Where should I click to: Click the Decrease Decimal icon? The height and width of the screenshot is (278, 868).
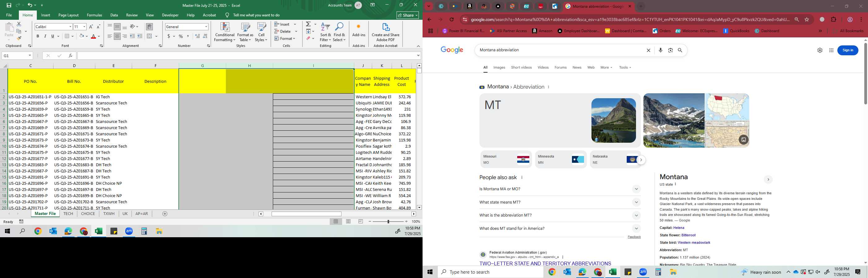tap(205, 36)
